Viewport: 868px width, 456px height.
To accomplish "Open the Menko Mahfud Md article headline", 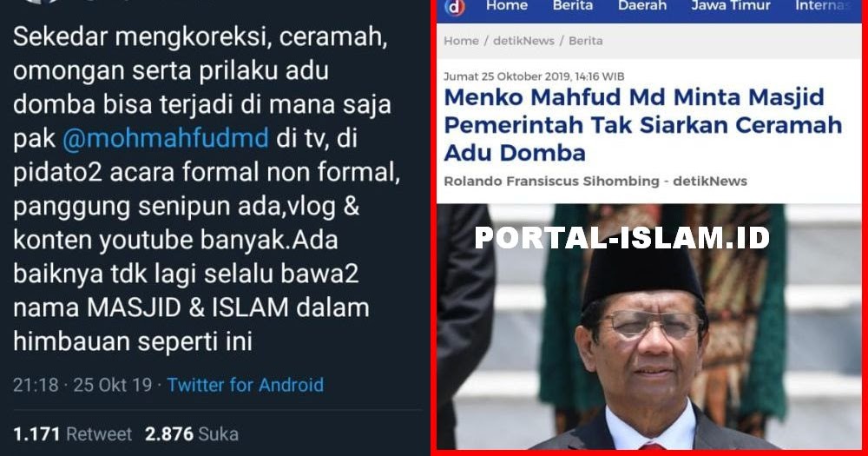I will tap(642, 125).
